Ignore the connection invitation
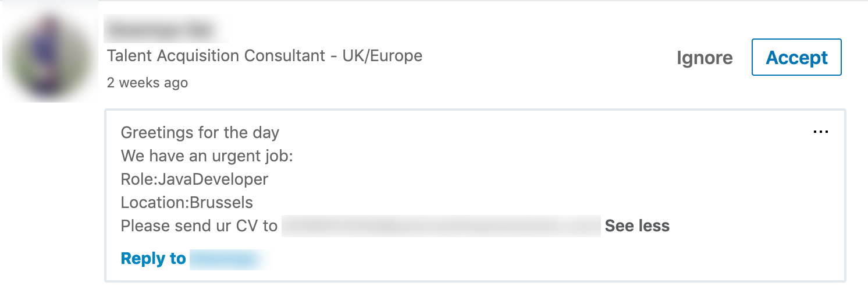The image size is (868, 296). [x=705, y=58]
